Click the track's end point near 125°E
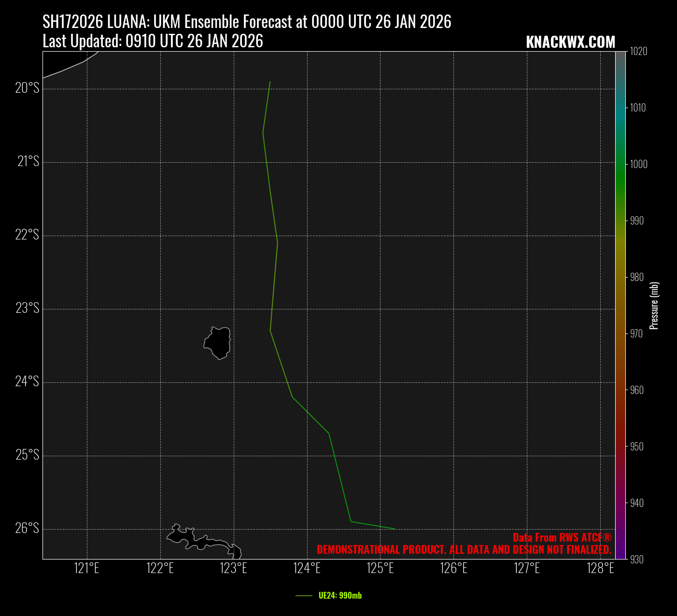677x616 pixels. [x=394, y=529]
